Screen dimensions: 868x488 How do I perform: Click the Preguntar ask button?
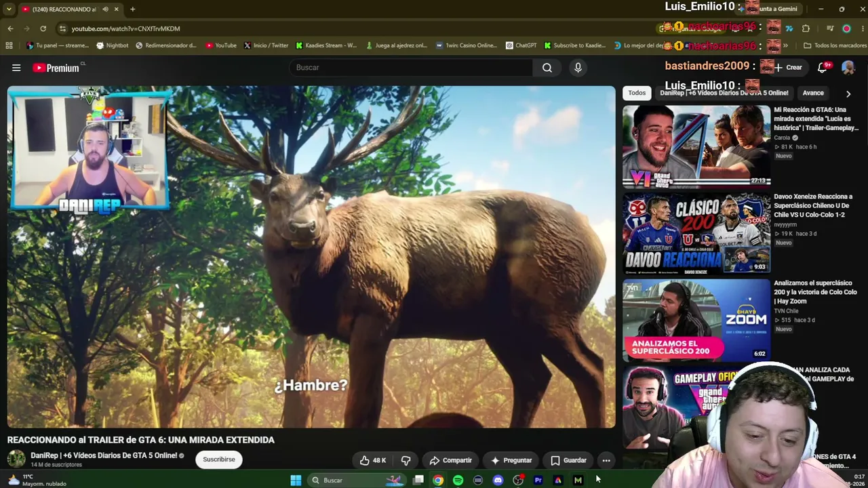pos(511,460)
